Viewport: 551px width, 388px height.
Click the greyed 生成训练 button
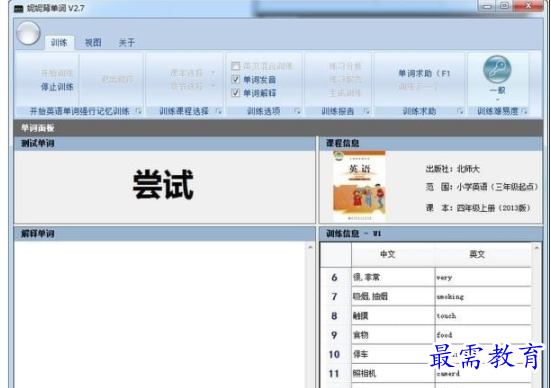(x=345, y=93)
